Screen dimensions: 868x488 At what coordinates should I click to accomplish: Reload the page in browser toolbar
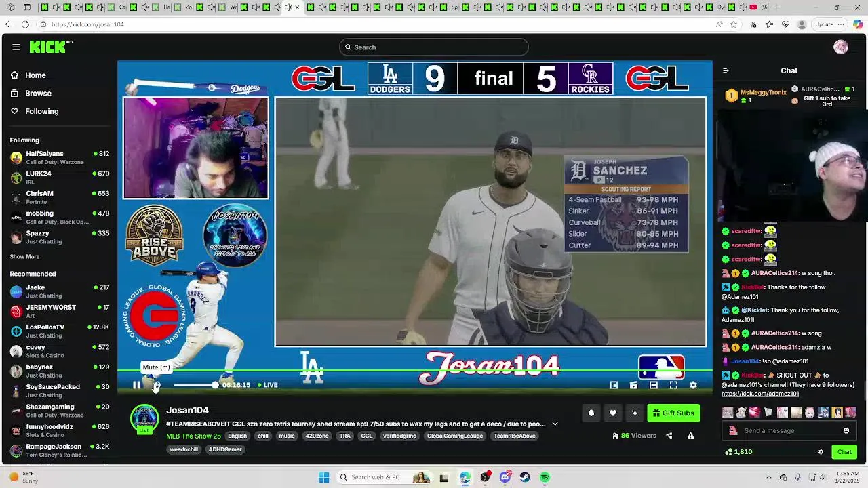tap(25, 24)
